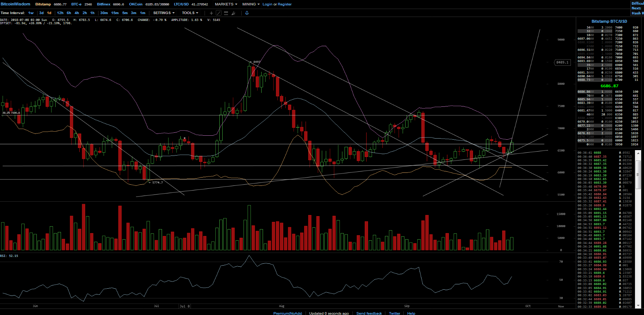Set time interval to 2h
The width and height of the screenshot is (644, 315).
pyautogui.click(x=85, y=13)
